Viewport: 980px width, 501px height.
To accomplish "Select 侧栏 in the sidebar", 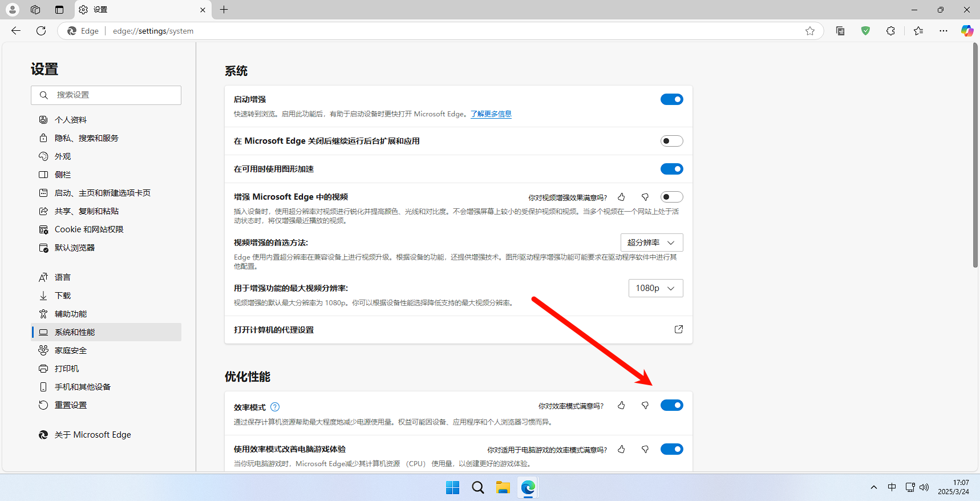I will coord(106,175).
